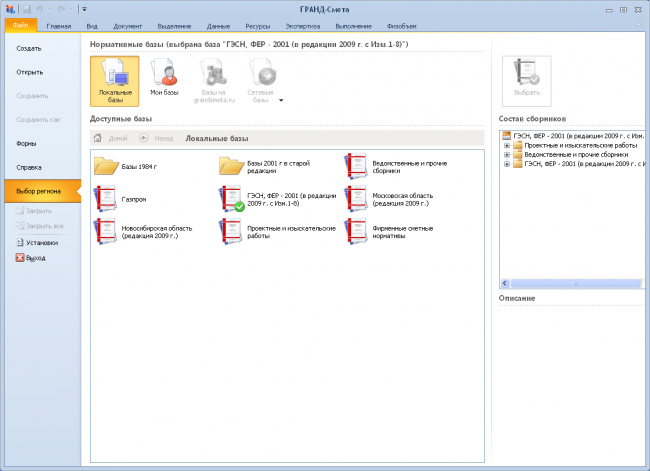Click the Домой home icon
650x471 pixels.
[x=97, y=138]
